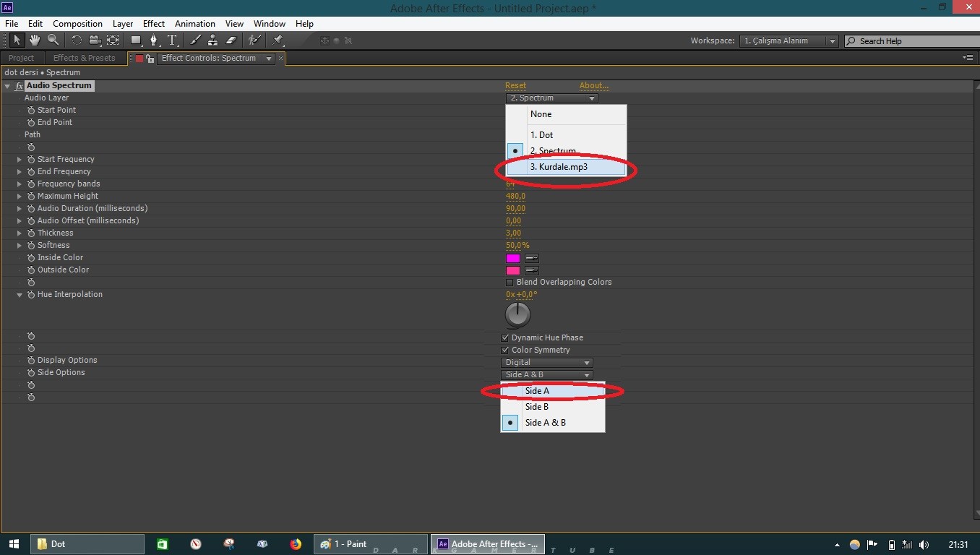Select the Pen tool
Screen dimensions: 980x555
click(x=154, y=40)
